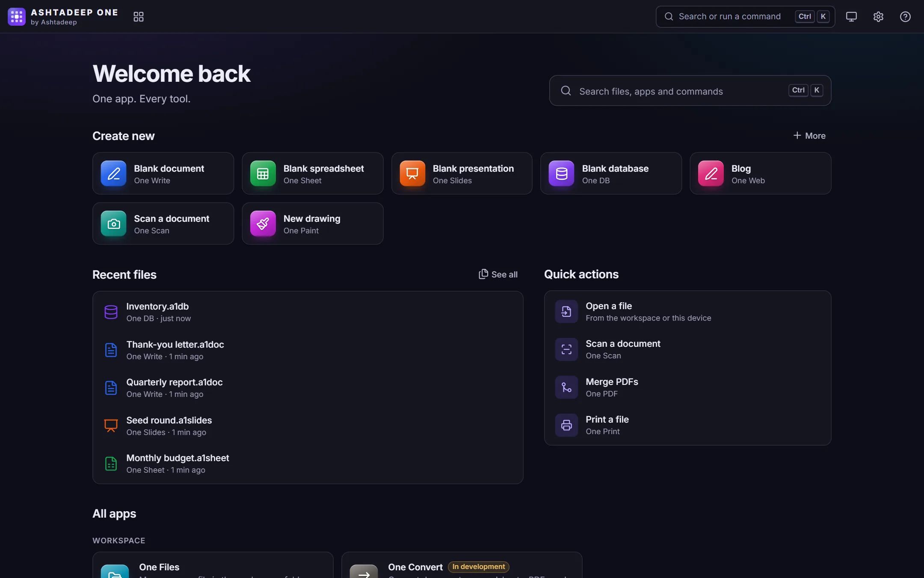Open Monthly budget.a1sheet recent file
This screenshot has height=578, width=924.
click(308, 464)
